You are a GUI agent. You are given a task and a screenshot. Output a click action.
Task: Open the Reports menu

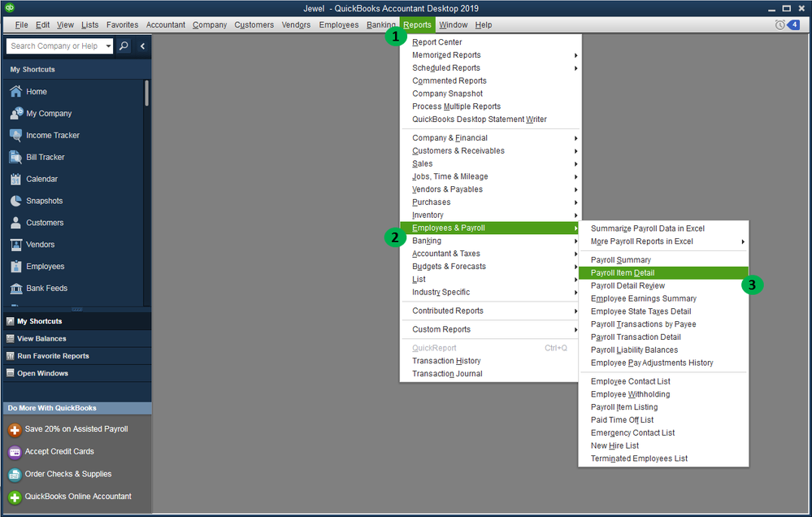417,25
